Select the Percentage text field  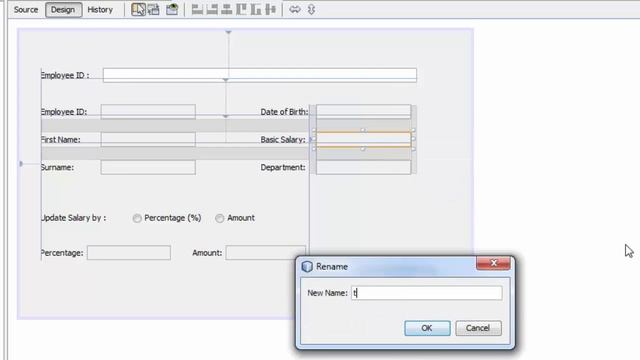point(129,253)
